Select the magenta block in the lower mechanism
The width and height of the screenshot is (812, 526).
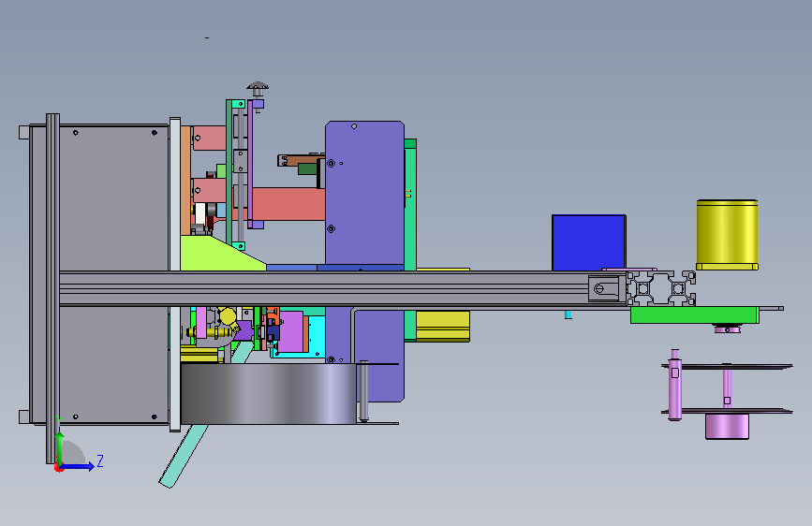pyautogui.click(x=290, y=332)
